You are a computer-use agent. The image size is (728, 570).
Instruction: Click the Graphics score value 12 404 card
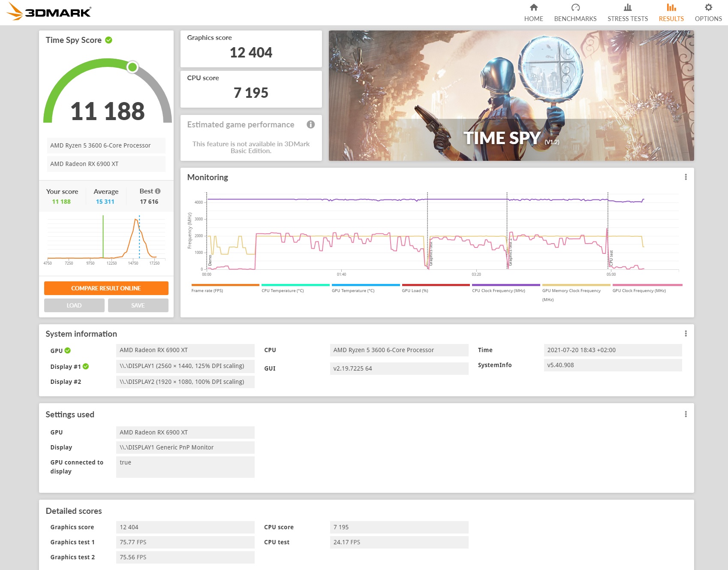[x=251, y=49]
